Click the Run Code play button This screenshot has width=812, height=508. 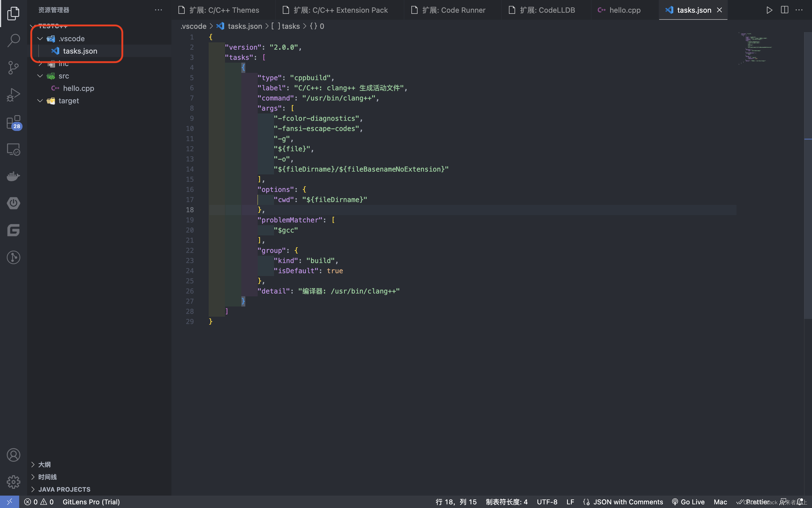coord(769,10)
